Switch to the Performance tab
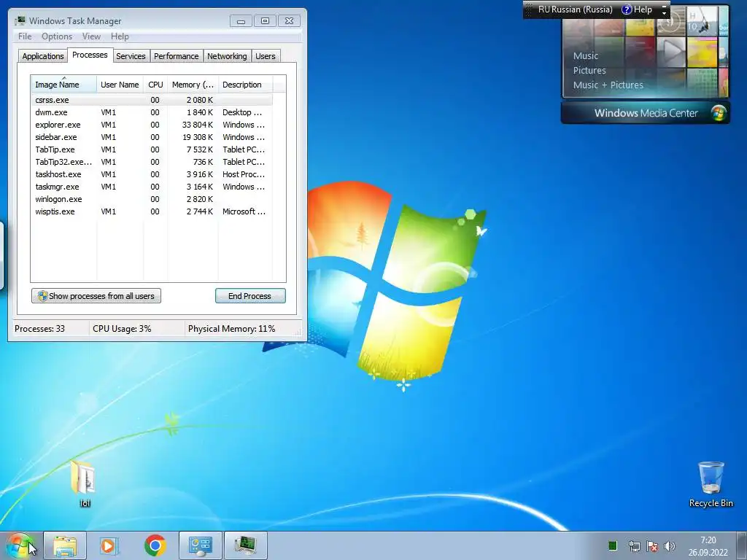The image size is (747, 560). pyautogui.click(x=177, y=56)
